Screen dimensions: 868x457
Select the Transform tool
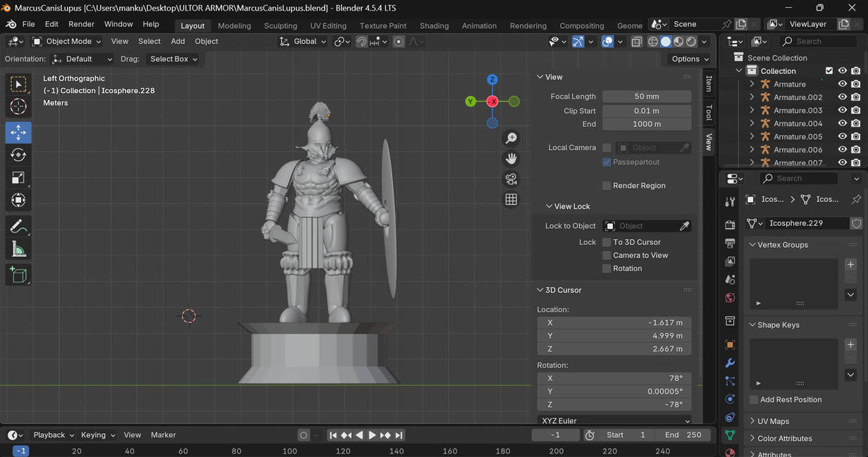point(18,201)
